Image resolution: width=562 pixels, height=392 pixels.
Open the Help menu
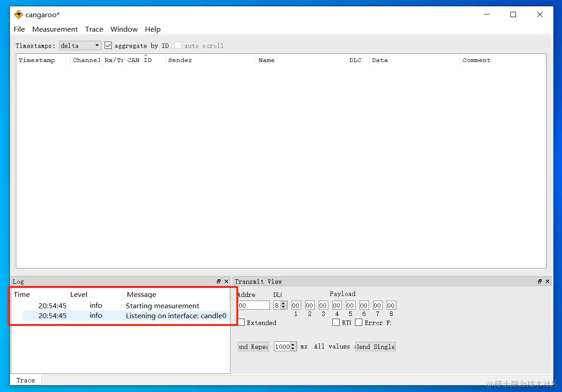153,29
